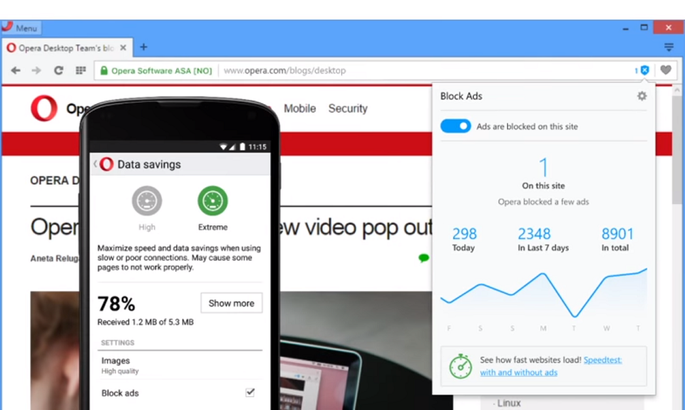Bookmark page with the heart icon
685x410 pixels.
click(665, 70)
